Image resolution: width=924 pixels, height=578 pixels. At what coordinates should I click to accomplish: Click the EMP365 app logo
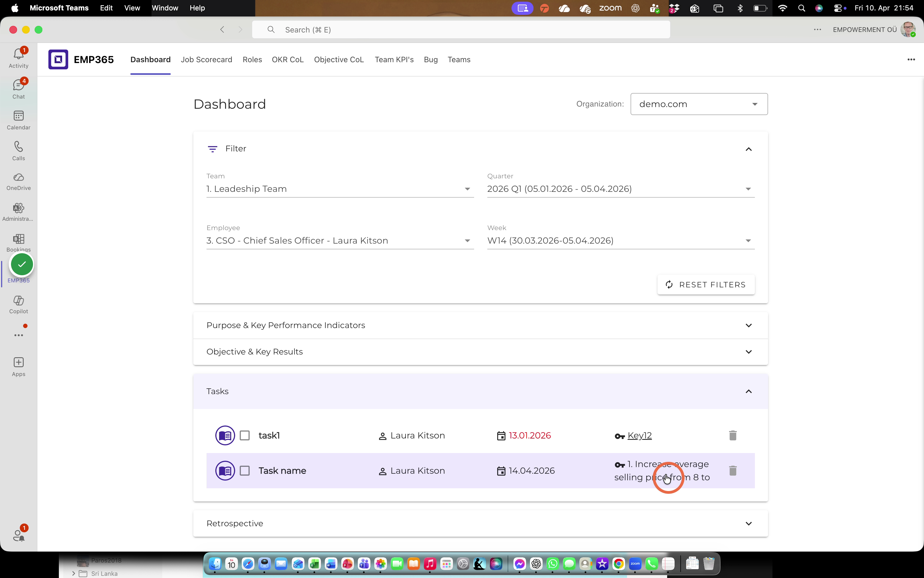[x=58, y=59]
